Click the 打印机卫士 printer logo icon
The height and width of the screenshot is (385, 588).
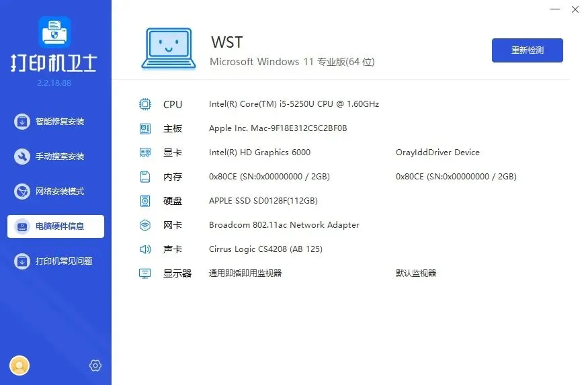tap(54, 32)
